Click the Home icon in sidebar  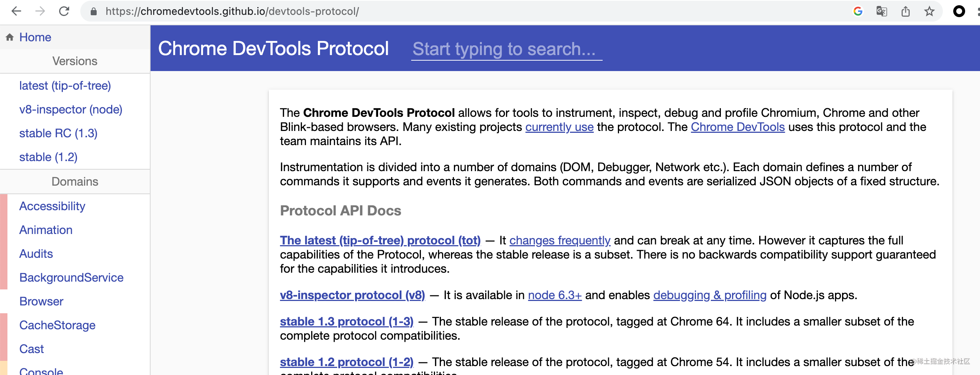point(10,37)
